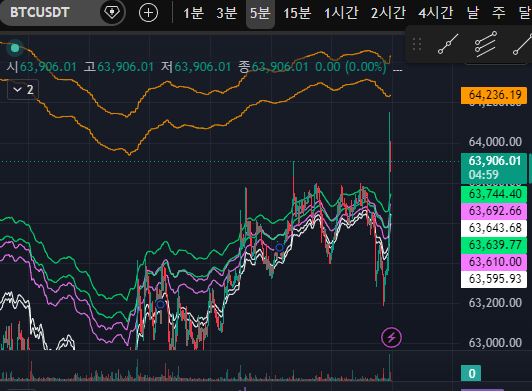This screenshot has width=532, height=391.
Task: Select the 5분 timeframe
Action: (x=260, y=13)
